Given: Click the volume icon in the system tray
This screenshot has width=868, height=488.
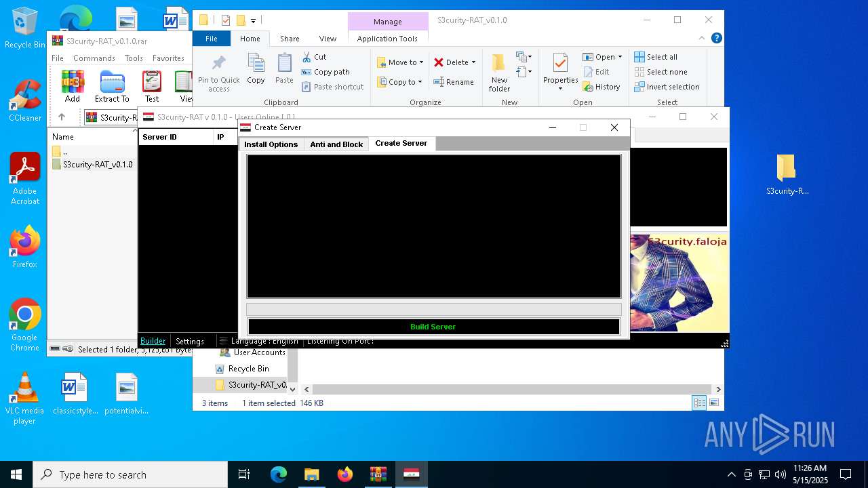Looking at the screenshot, I should pyautogui.click(x=780, y=474).
